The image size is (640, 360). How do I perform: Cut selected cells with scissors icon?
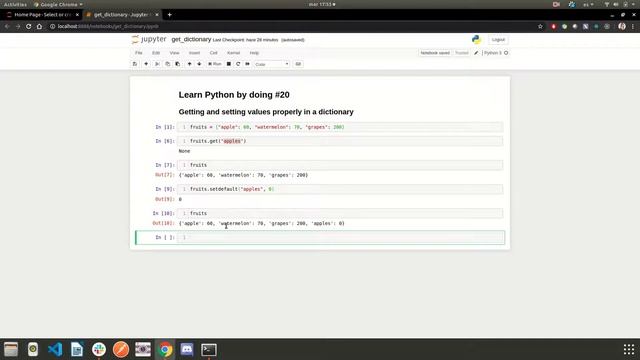pyautogui.click(x=158, y=64)
